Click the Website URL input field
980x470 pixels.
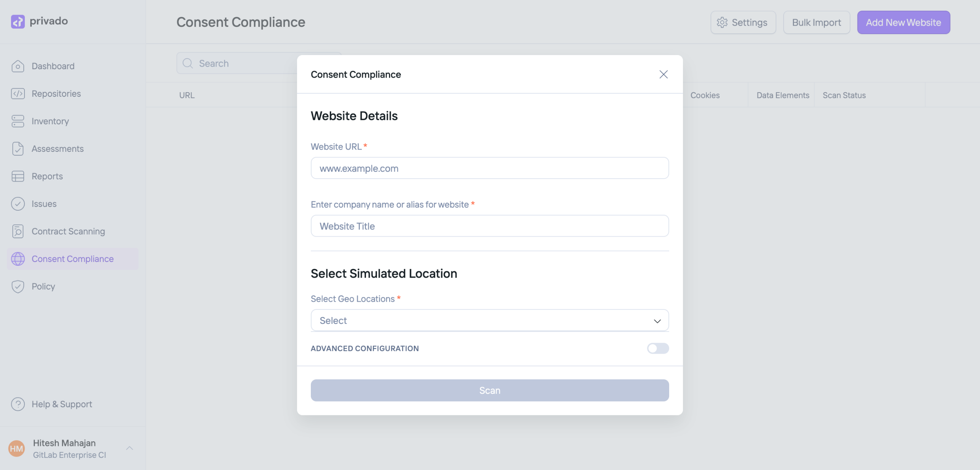tap(490, 168)
